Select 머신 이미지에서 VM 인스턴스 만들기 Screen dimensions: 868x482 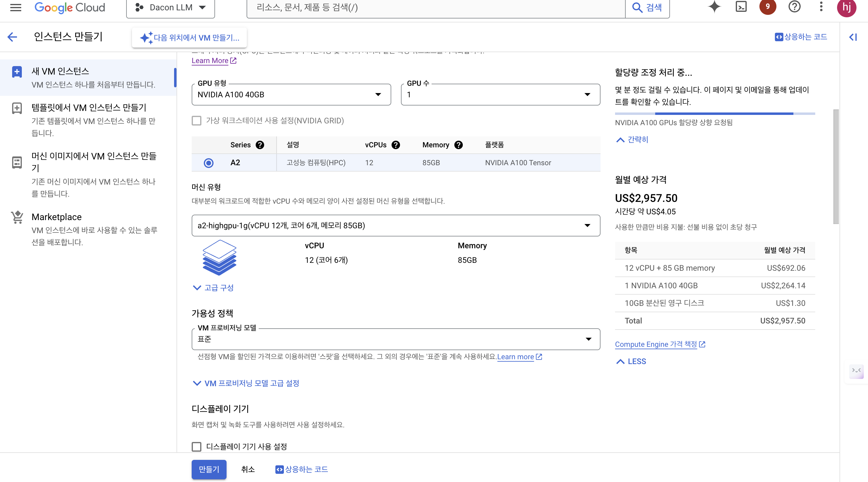[88, 175]
